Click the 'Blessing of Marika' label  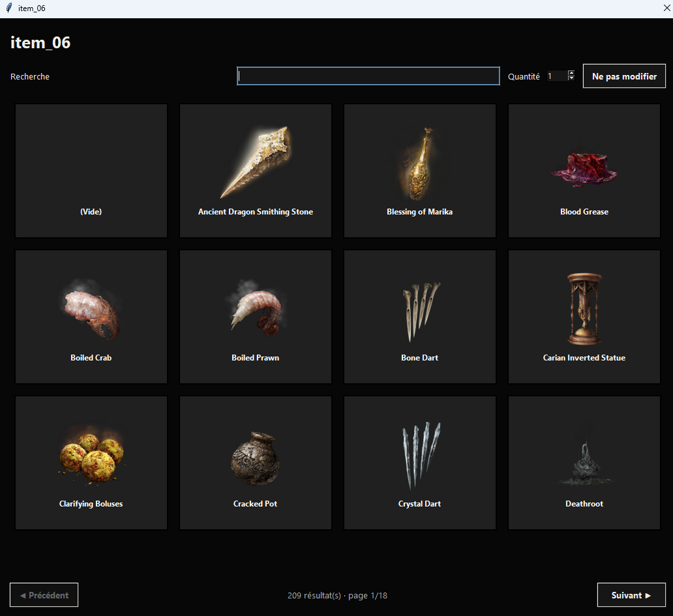[x=420, y=211]
